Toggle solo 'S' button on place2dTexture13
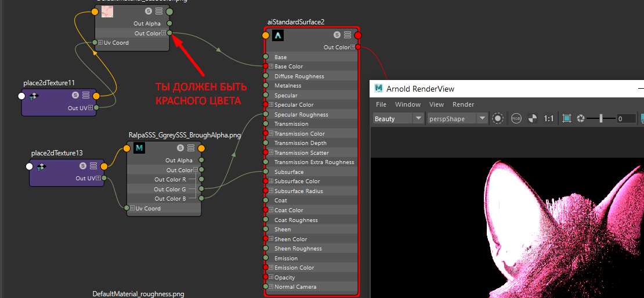This screenshot has width=644, height=298. point(83,166)
